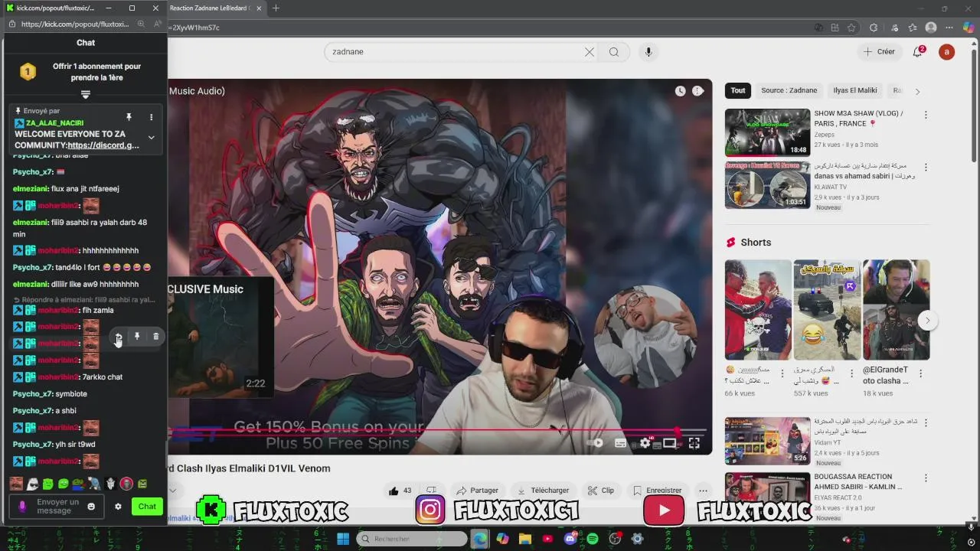Open the Short with 557 k vues

(x=827, y=309)
